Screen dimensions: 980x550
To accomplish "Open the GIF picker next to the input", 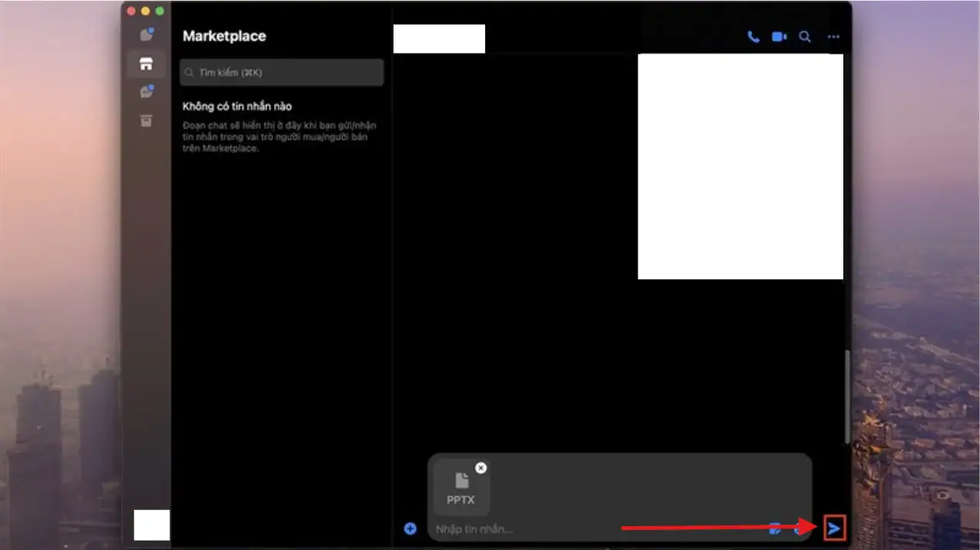I will (x=774, y=528).
